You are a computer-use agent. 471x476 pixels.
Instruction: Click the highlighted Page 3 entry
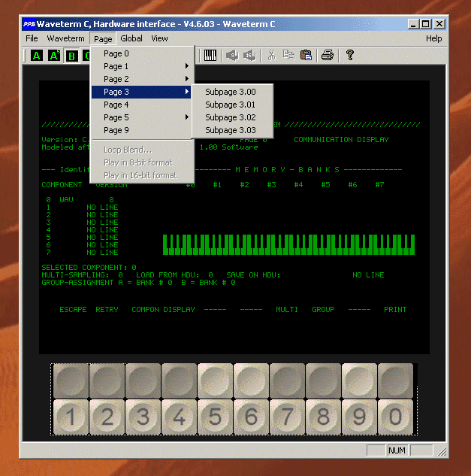pos(141,92)
